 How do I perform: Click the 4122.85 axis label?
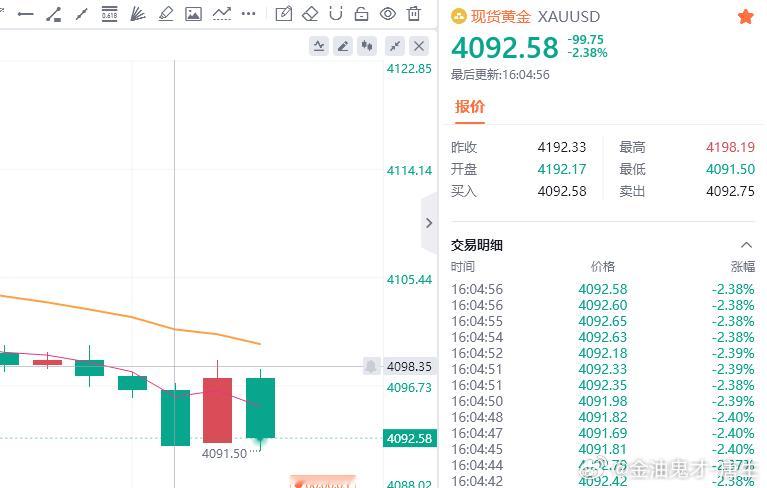[409, 69]
